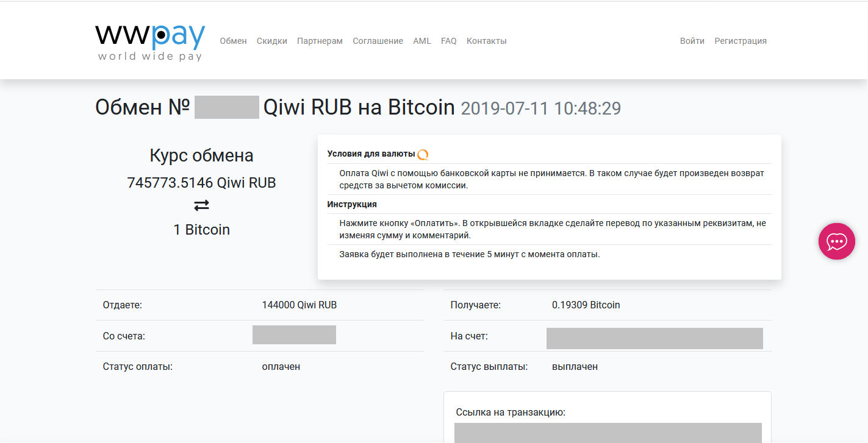Click the Со счета label

(x=124, y=336)
